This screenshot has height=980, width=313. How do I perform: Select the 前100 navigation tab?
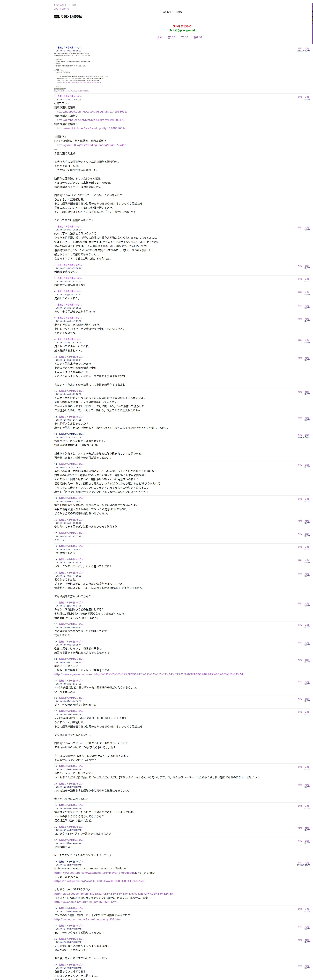tap(171, 37)
